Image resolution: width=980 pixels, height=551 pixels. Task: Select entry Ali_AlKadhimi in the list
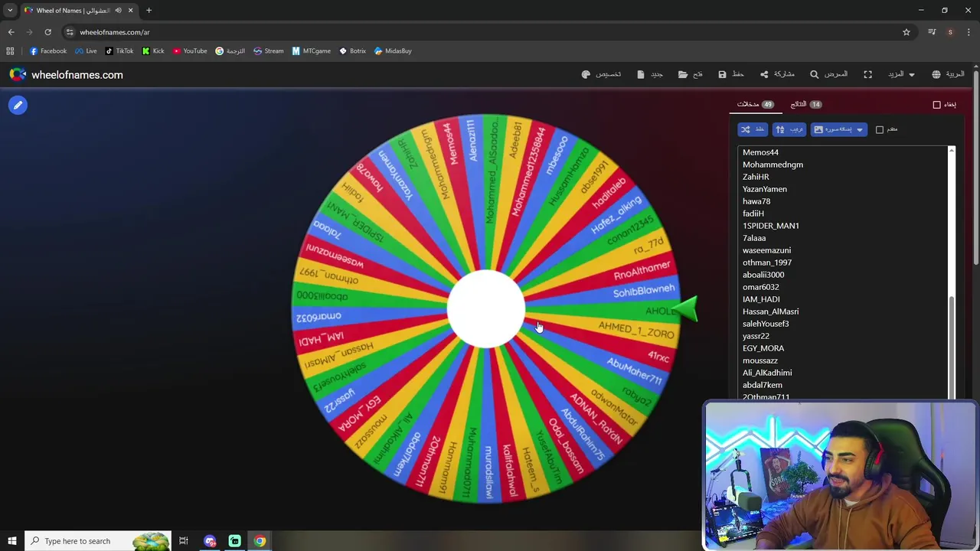767,373
